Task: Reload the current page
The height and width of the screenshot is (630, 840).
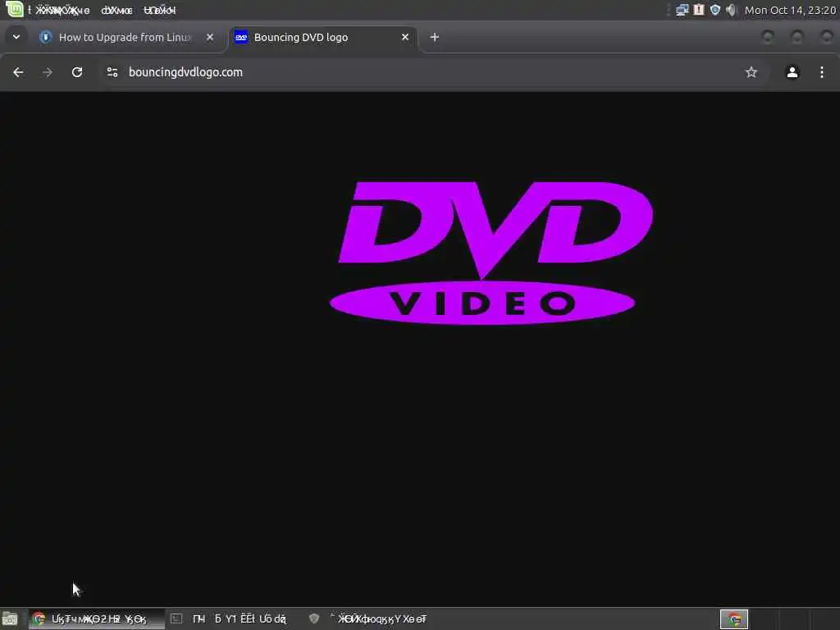Action: tap(77, 72)
